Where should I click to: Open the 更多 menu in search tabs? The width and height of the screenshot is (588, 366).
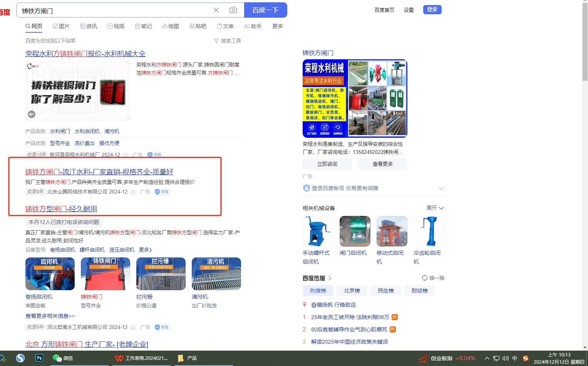pos(278,26)
